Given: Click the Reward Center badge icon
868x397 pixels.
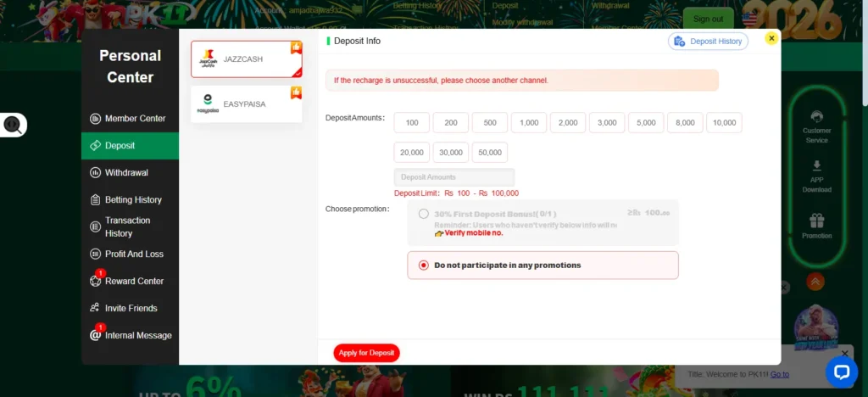Looking at the screenshot, I should pyautogui.click(x=95, y=282).
